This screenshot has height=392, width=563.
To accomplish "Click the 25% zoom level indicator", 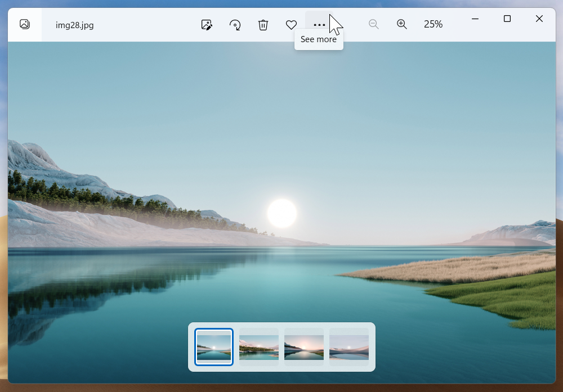I will click(x=433, y=24).
